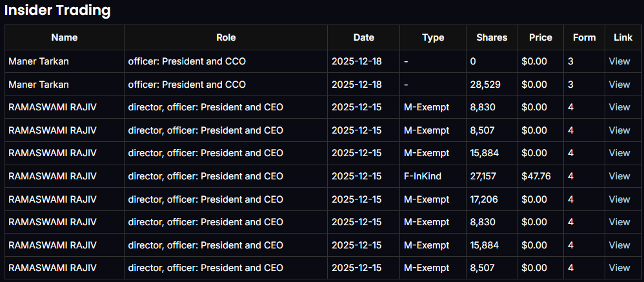Screen dimensions: 644x282
Task: Select the 17,206 shares cell
Action: pos(484,199)
